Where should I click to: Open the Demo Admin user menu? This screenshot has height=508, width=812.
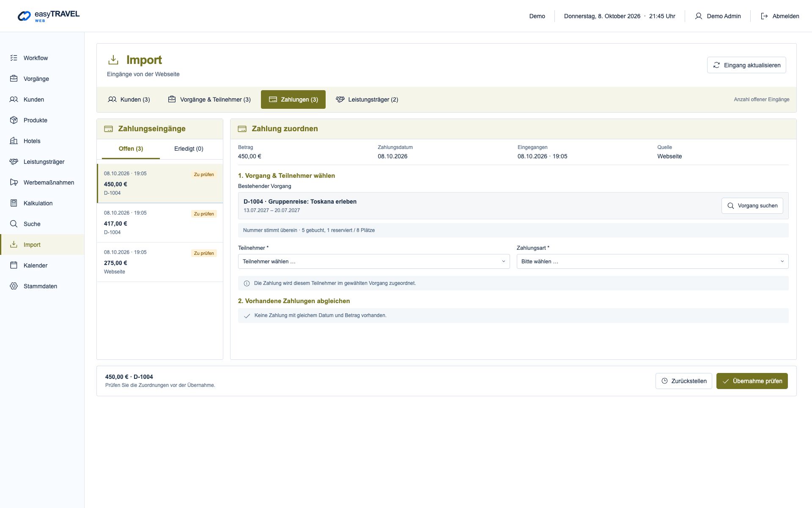coord(718,16)
